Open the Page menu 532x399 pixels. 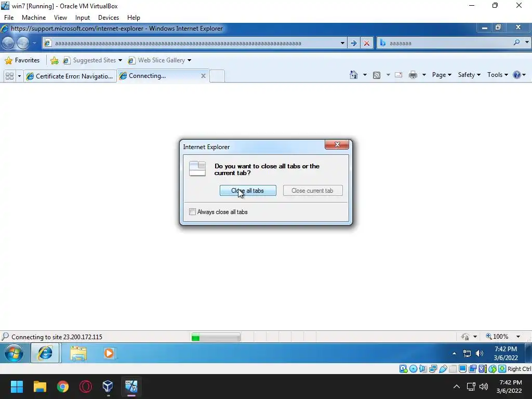tap(442, 75)
